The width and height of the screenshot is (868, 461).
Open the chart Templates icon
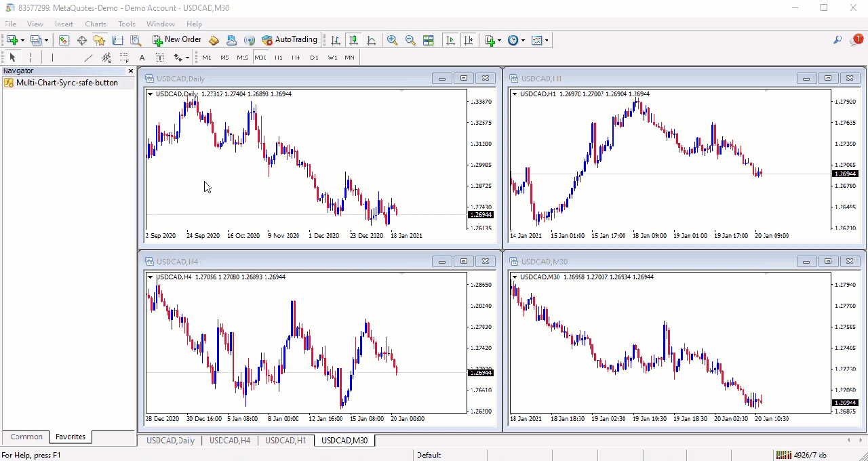coord(537,41)
